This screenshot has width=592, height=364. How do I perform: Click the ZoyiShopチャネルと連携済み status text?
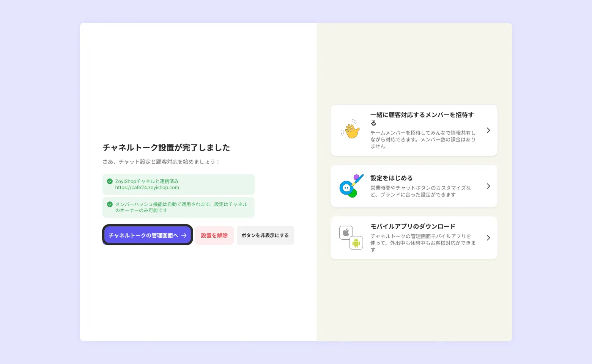coord(147,181)
